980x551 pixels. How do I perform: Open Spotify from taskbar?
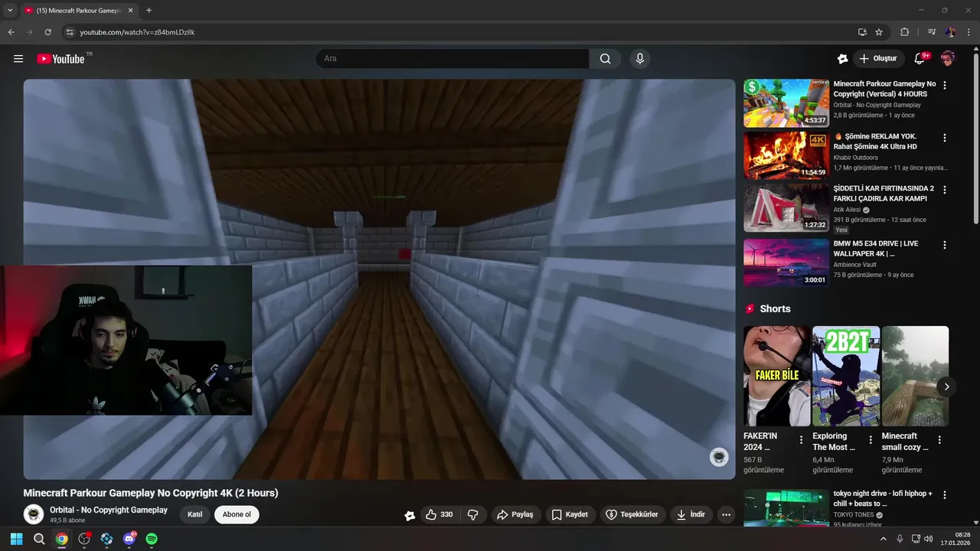(152, 539)
